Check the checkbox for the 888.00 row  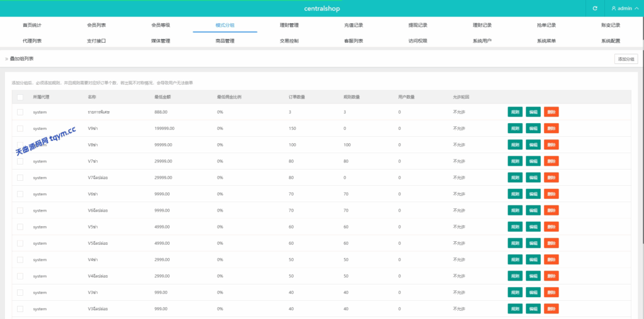[20, 112]
